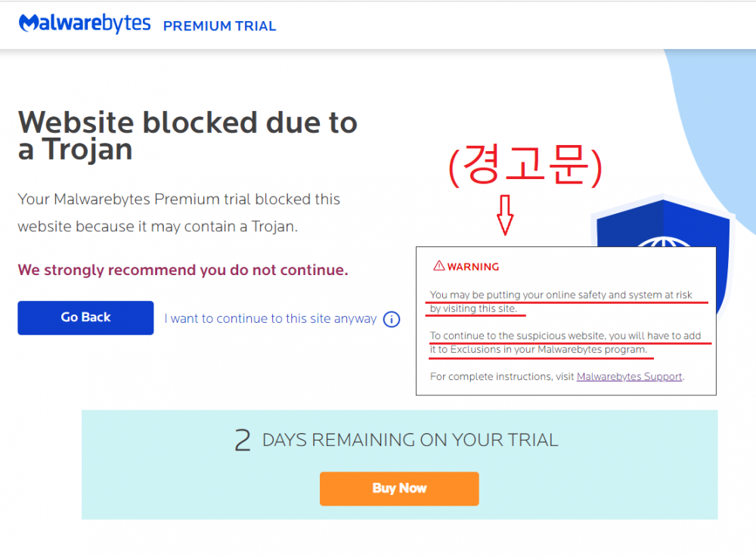
Task: Open the Malwarebytes Support link
Action: 629,376
